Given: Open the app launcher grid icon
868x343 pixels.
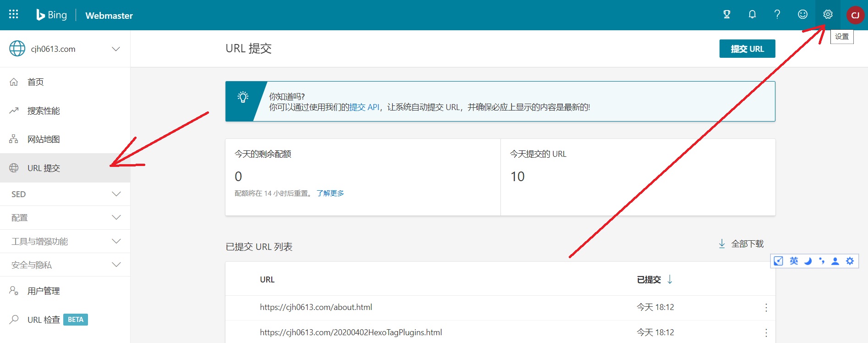Looking at the screenshot, I should [13, 14].
